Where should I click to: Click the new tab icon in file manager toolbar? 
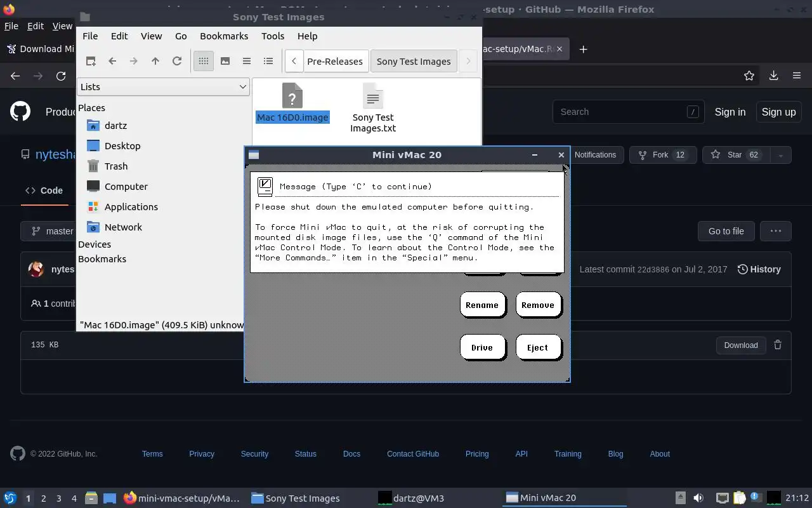pyautogui.click(x=91, y=61)
